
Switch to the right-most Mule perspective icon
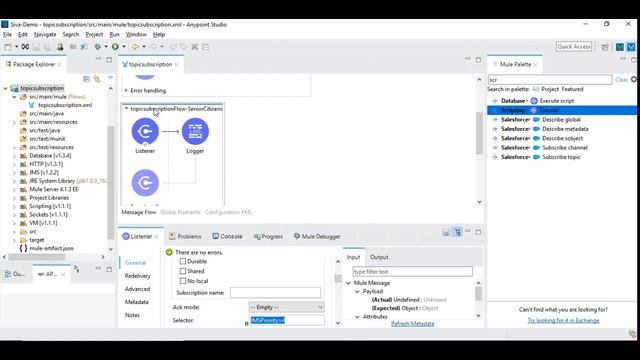[x=631, y=47]
